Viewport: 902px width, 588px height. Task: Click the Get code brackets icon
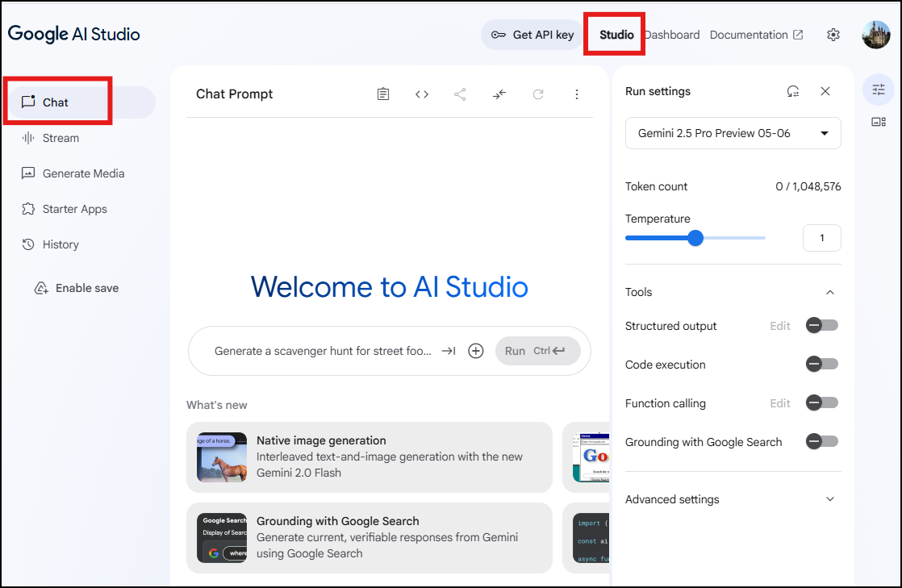coord(422,94)
